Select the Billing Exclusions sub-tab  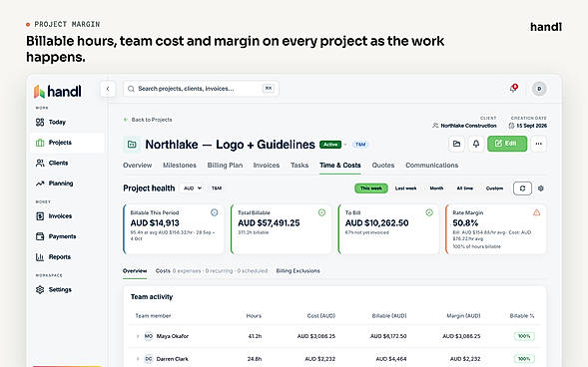[x=297, y=270]
